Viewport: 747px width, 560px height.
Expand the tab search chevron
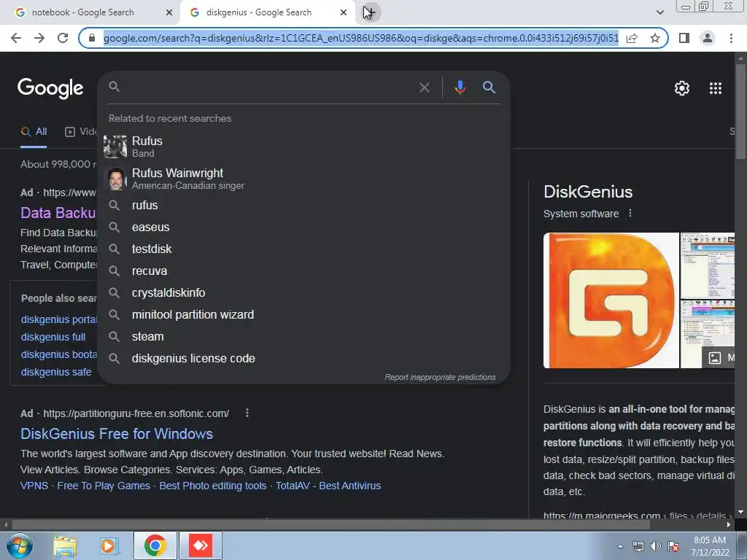tap(659, 12)
